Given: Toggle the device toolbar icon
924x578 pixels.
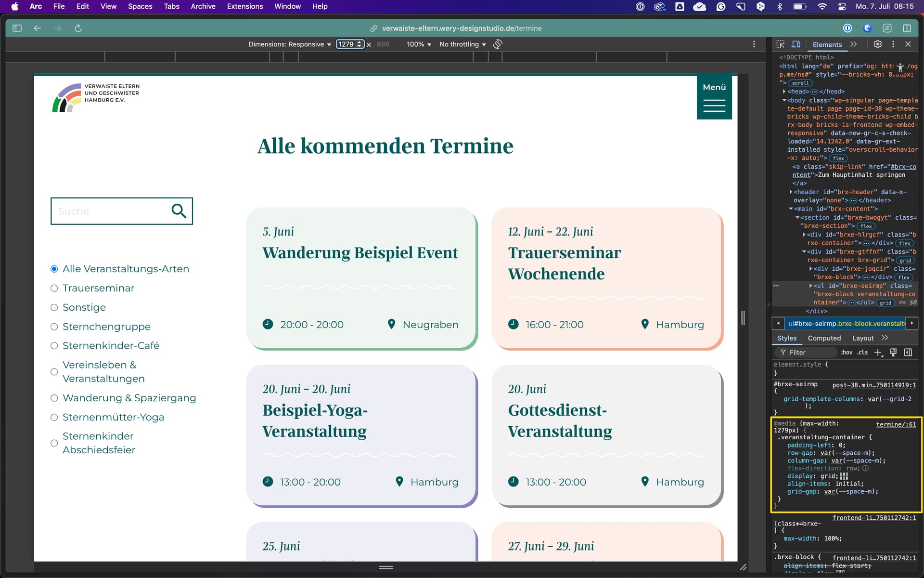Looking at the screenshot, I should point(796,44).
